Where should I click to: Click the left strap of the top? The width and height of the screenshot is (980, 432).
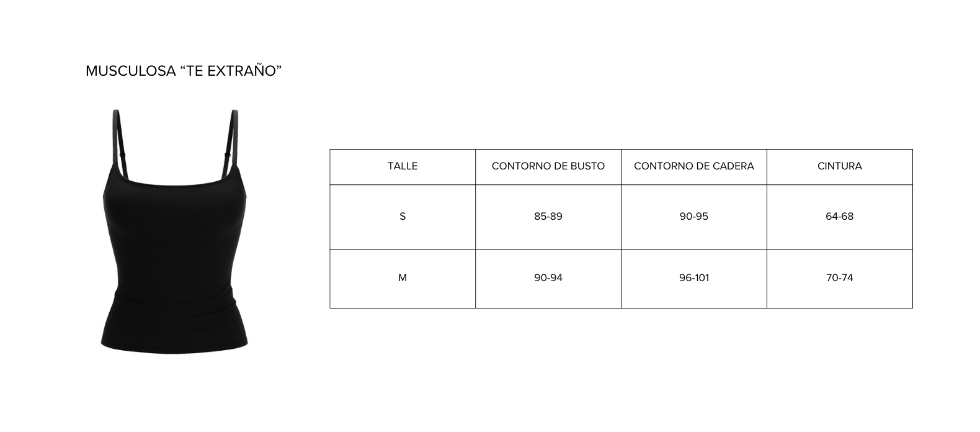point(119,143)
